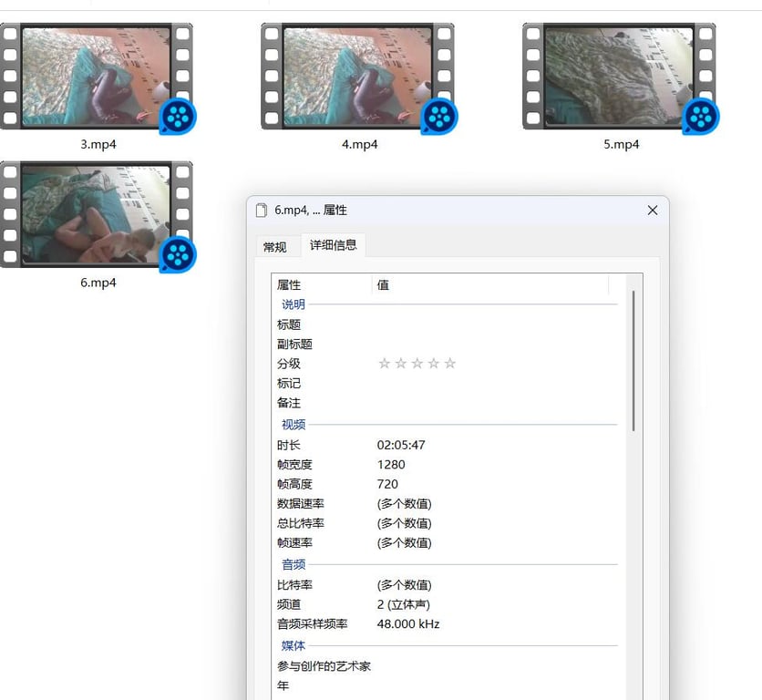Screen dimensions: 762x700
Task: Click the dialog title 6.mp4, ... 属性
Action: (x=311, y=210)
